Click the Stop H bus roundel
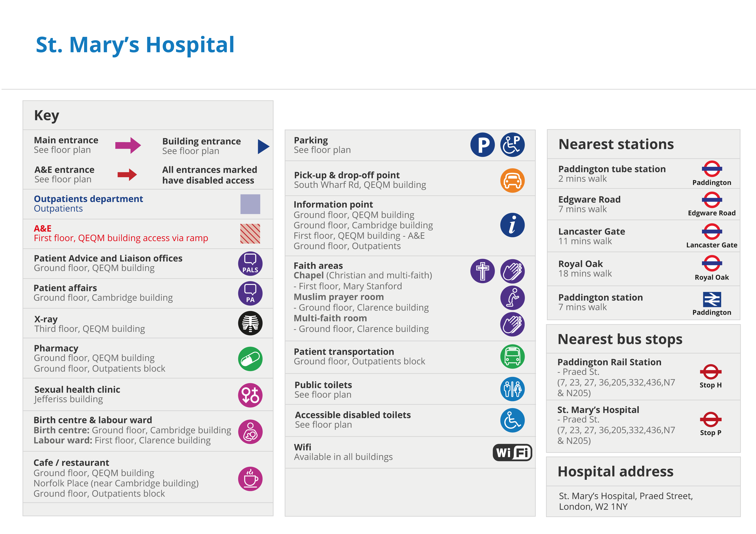Viewport: 756px width, 534px height. click(x=710, y=372)
